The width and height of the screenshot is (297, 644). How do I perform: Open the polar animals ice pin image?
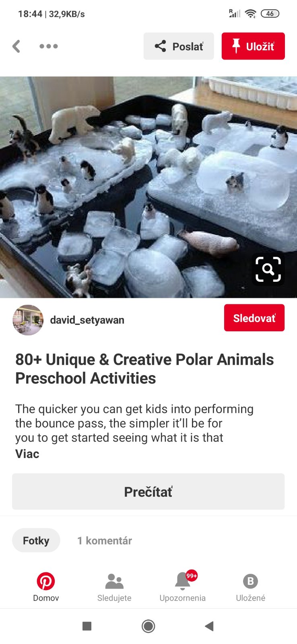coord(148,187)
